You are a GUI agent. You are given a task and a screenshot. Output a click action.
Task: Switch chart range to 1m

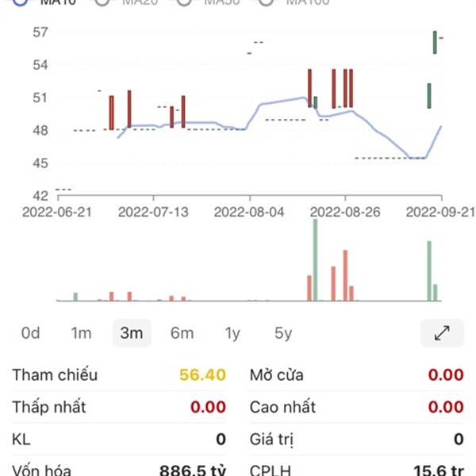[81, 333]
